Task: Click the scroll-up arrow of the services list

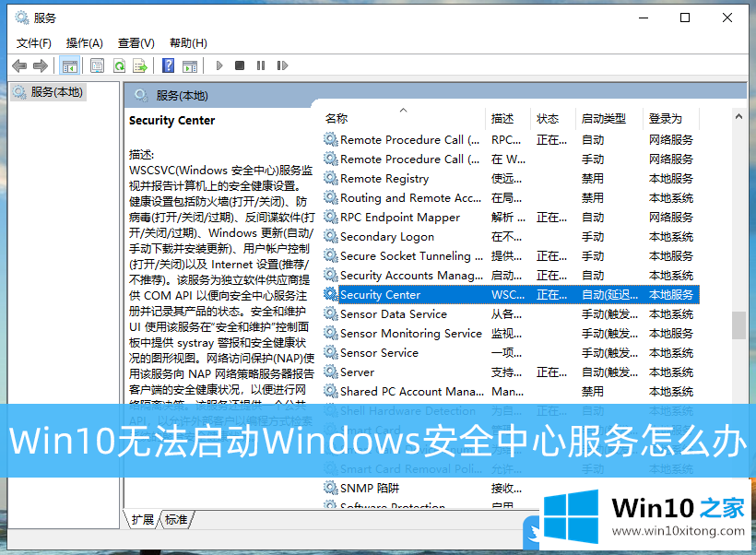Action: (x=738, y=117)
